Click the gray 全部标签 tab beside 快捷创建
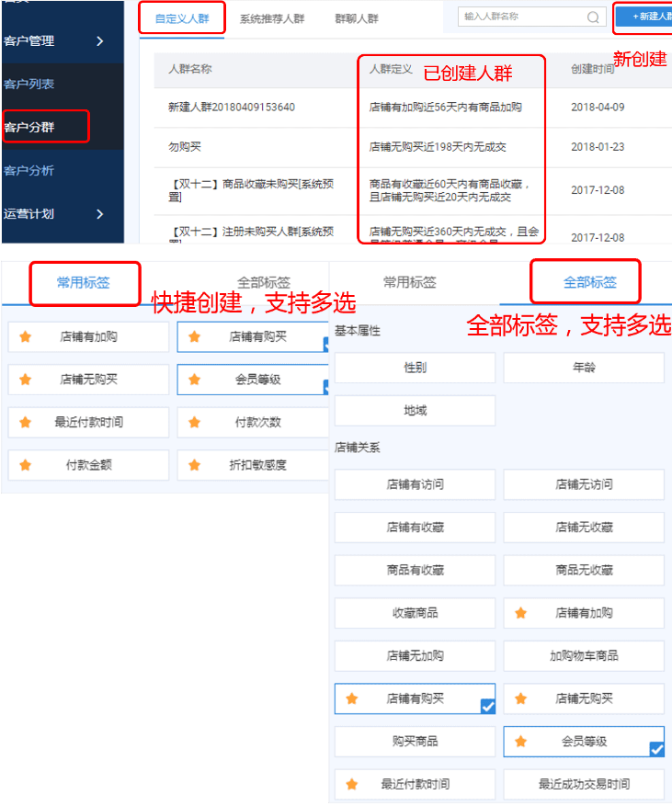Image resolution: width=672 pixels, height=806 pixels. click(x=264, y=283)
